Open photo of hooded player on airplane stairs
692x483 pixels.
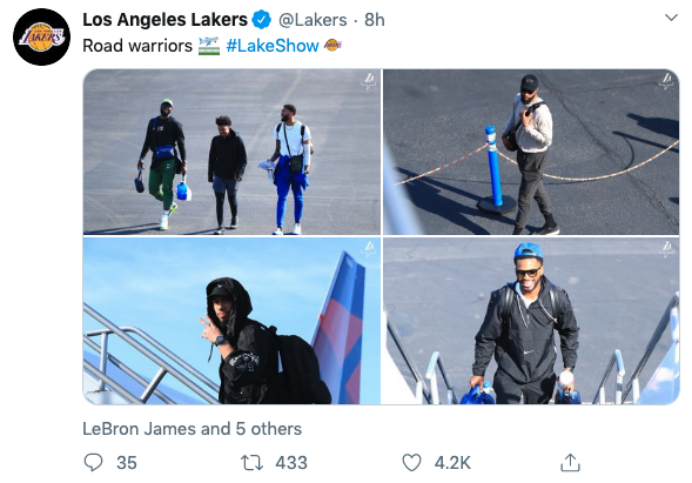pos(231,321)
